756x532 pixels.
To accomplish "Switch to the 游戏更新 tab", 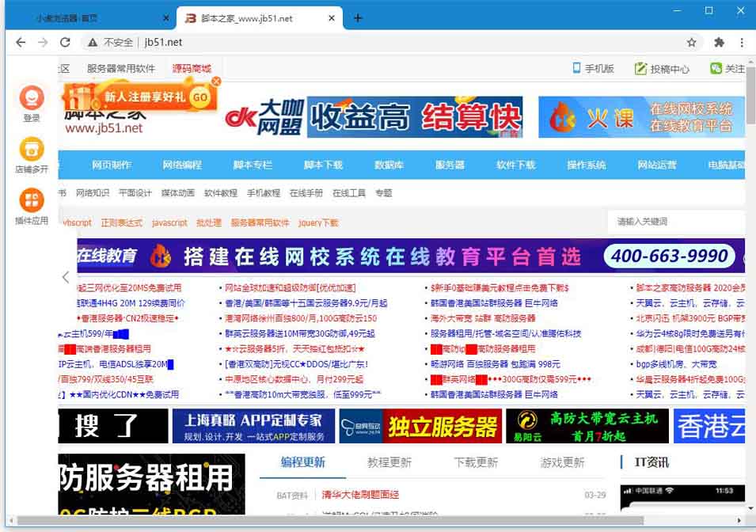I will (x=562, y=462).
